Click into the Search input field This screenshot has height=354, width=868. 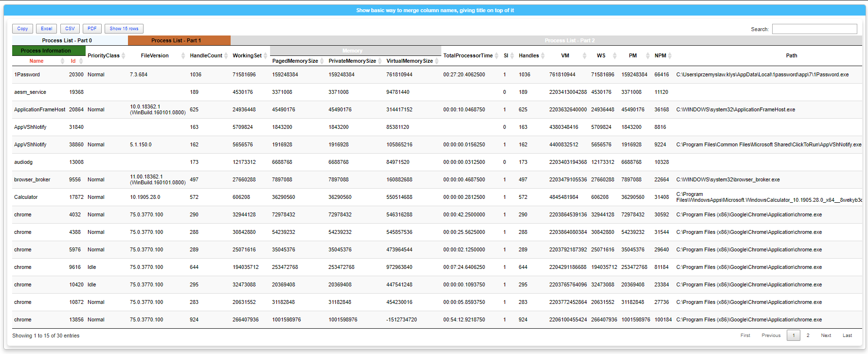click(814, 29)
